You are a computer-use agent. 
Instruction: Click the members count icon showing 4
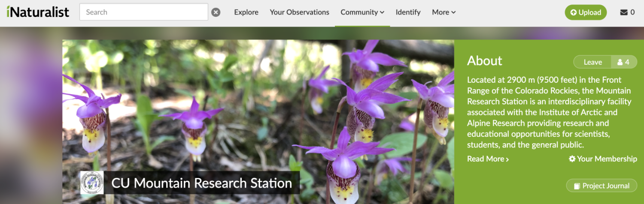pyautogui.click(x=623, y=62)
